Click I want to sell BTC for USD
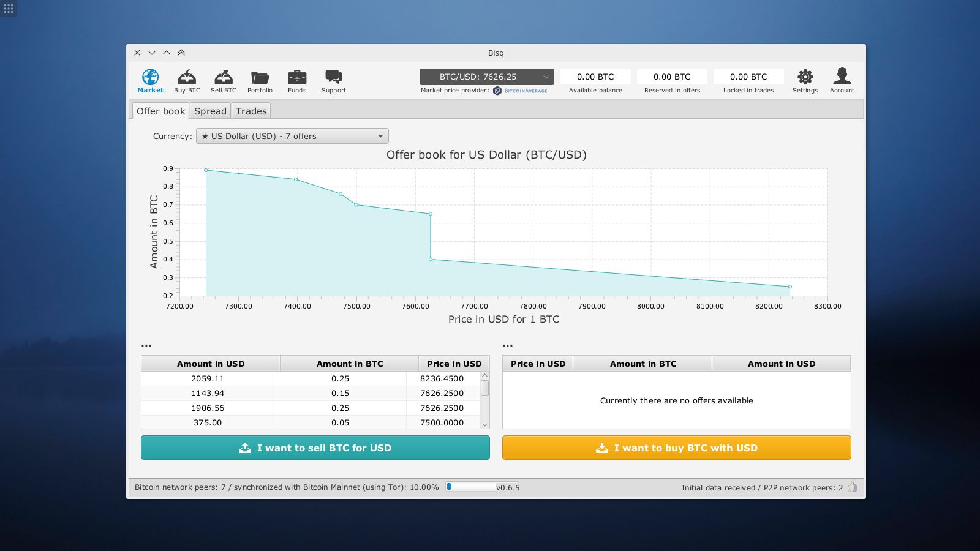 click(x=315, y=448)
